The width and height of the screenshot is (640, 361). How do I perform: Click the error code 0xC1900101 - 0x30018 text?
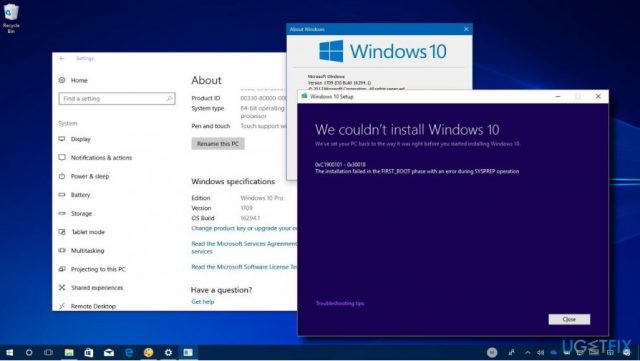[x=340, y=164]
